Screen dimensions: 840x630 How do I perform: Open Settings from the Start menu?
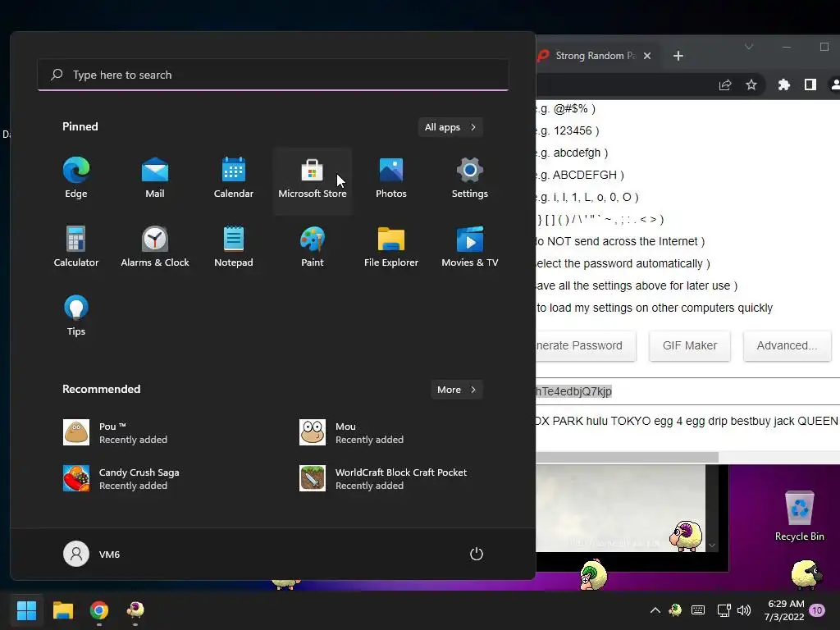[x=470, y=179]
